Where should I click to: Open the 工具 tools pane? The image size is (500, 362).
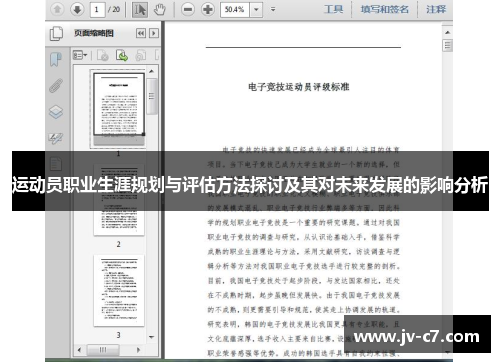click(334, 9)
